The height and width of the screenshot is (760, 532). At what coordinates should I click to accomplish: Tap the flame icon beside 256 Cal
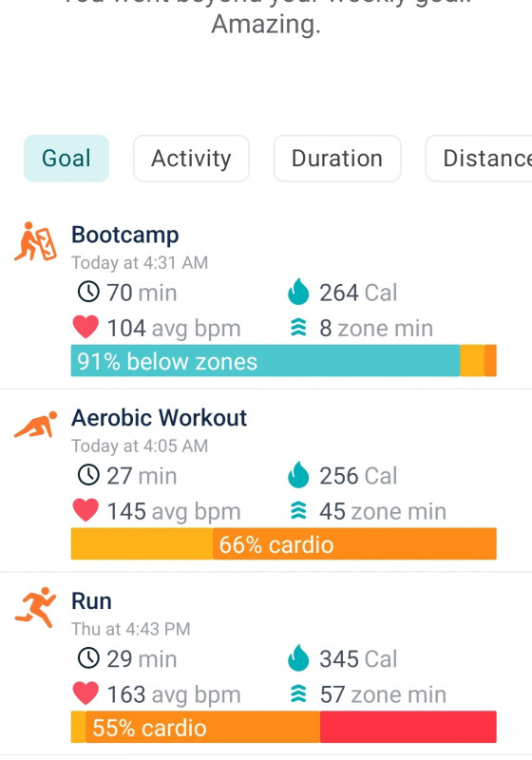(298, 474)
